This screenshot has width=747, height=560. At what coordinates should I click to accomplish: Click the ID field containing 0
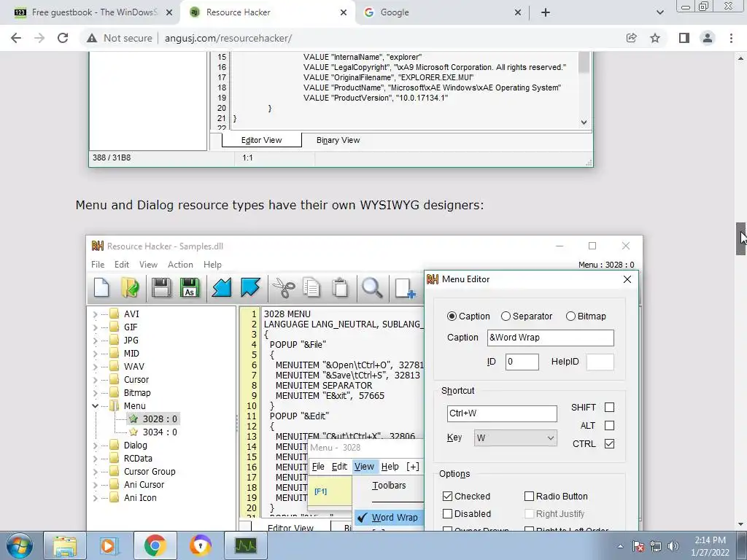(522, 362)
